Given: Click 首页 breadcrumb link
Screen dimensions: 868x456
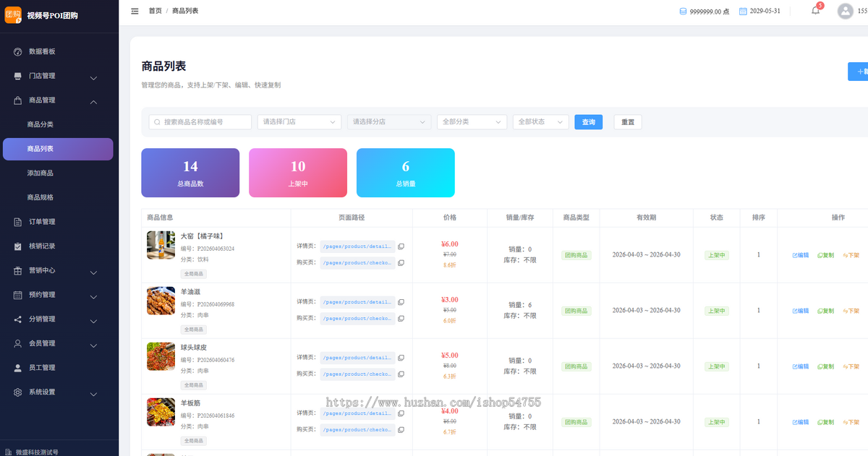Looking at the screenshot, I should (x=155, y=11).
